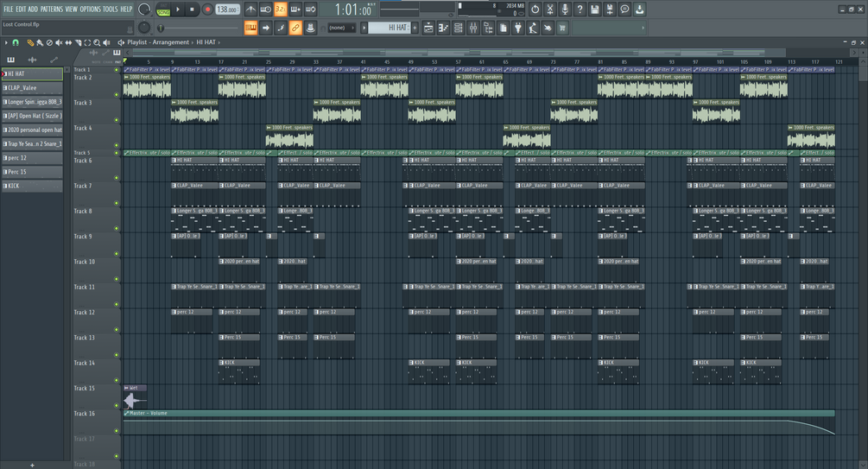868x469 pixels.
Task: Click the master pitch knob
Action: pos(144,27)
